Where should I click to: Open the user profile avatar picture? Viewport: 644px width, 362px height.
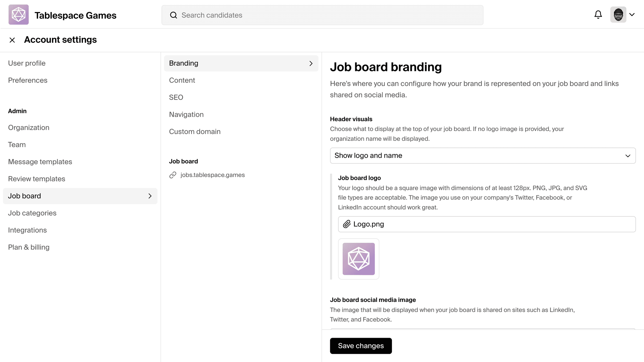point(618,14)
